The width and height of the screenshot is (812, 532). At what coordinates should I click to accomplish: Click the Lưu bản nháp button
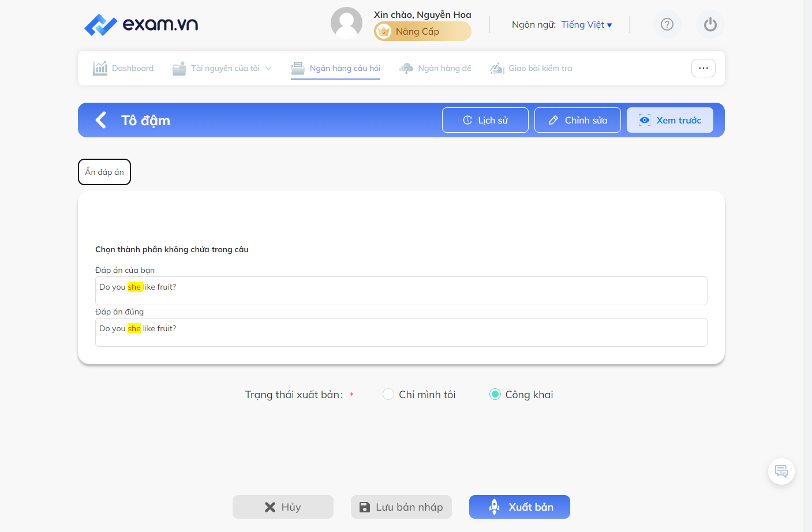pyautogui.click(x=401, y=507)
